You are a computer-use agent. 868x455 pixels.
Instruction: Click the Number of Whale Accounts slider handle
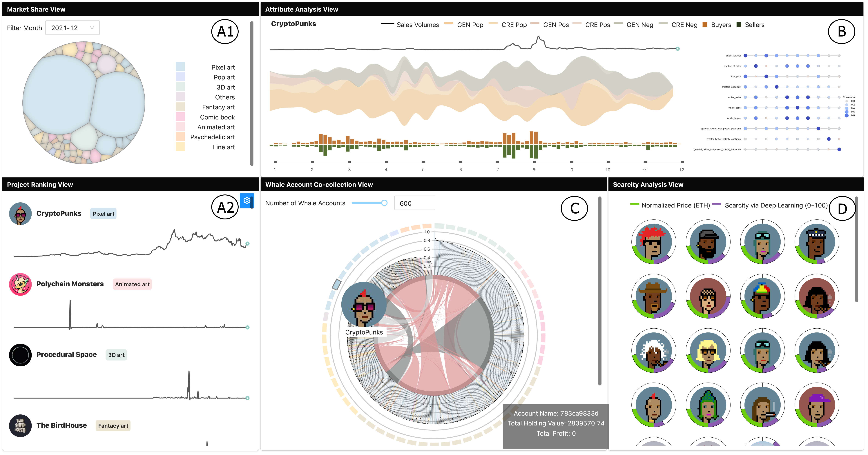click(384, 203)
